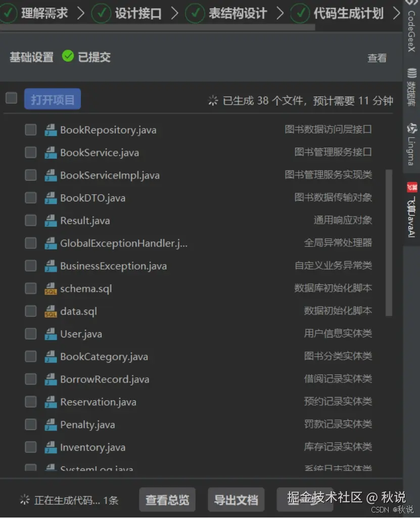
Task: Click the 打开项目 button
Action: (52, 98)
